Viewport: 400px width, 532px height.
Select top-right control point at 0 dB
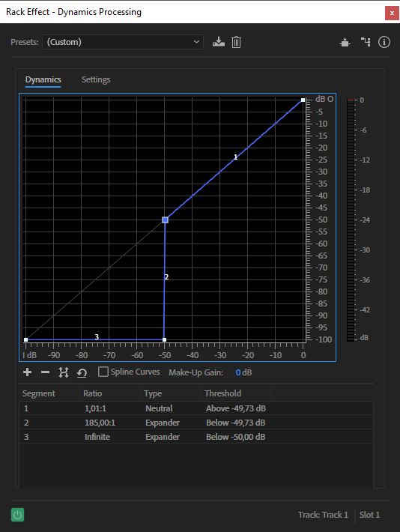(x=303, y=100)
